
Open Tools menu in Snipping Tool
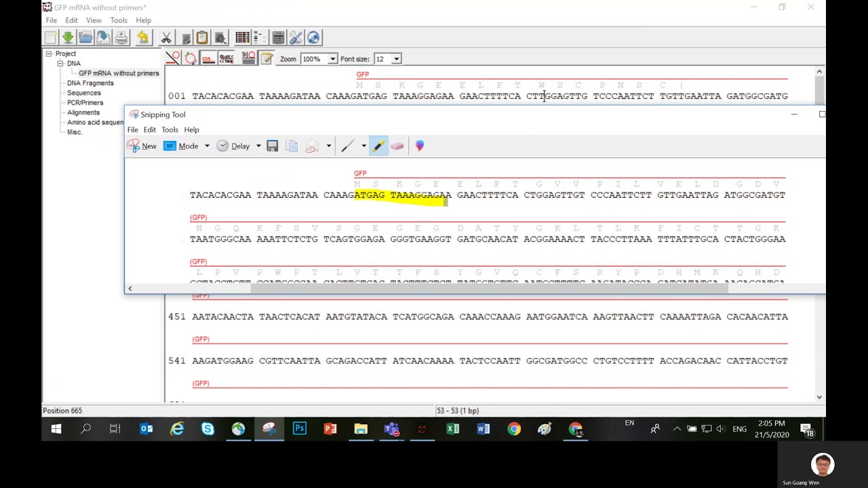170,129
